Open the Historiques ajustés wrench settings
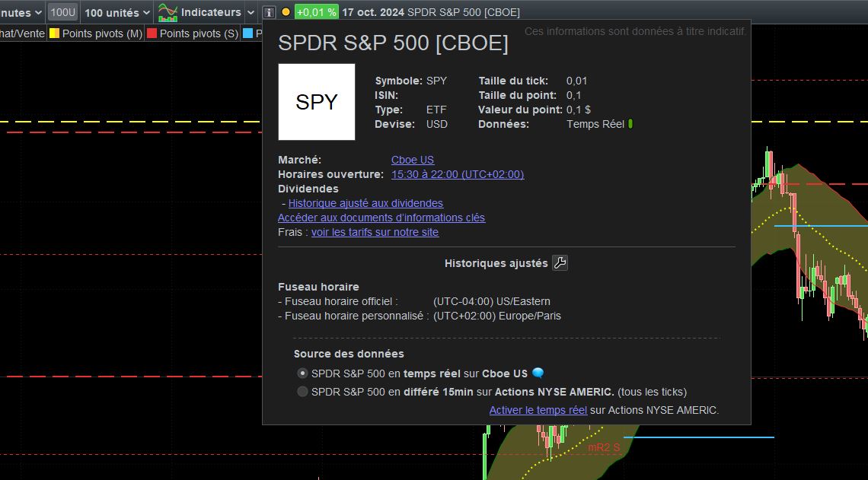This screenshot has height=480, width=868. click(560, 263)
